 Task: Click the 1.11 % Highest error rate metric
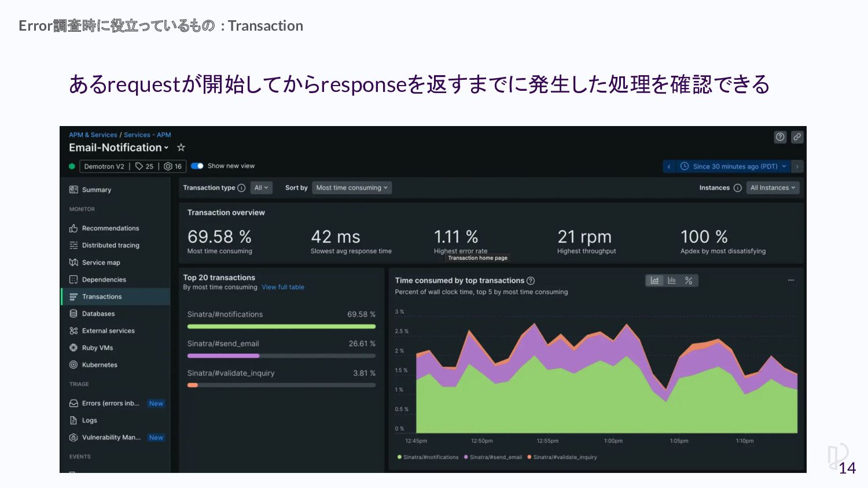(461, 242)
